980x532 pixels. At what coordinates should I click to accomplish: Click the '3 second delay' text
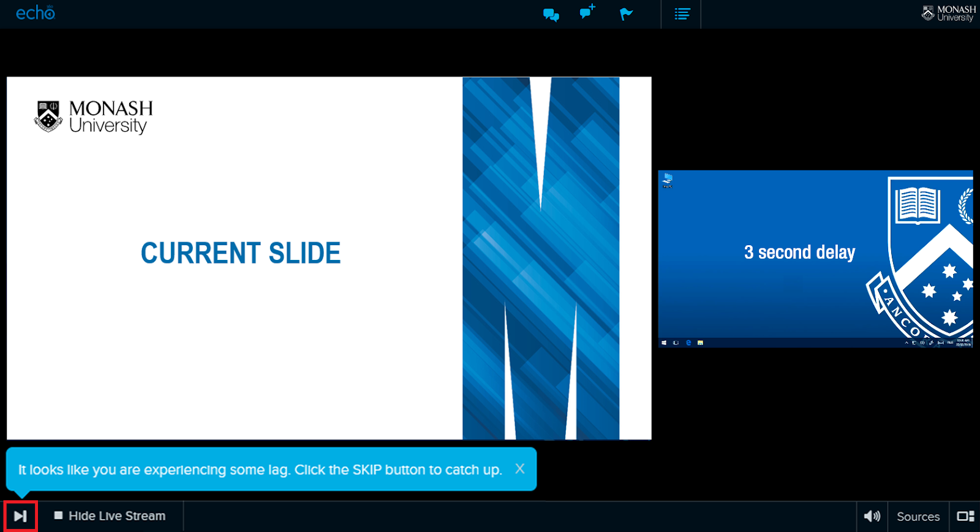point(799,252)
